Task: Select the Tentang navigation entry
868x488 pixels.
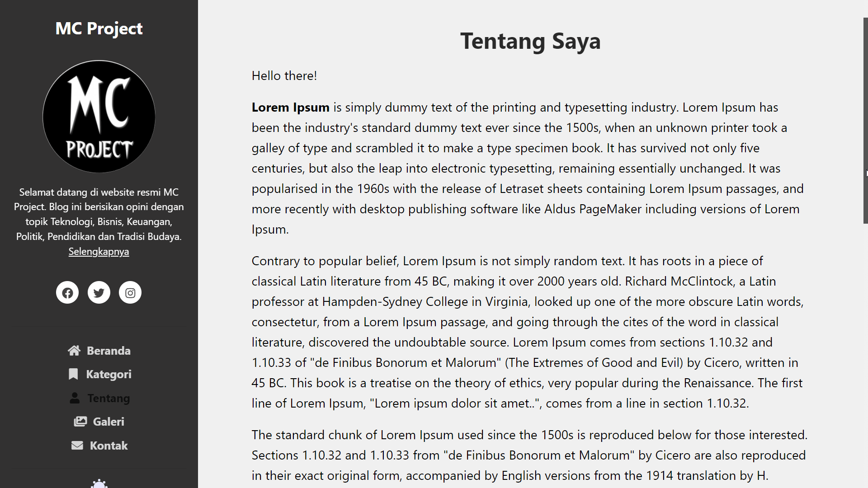Action: click(108, 398)
